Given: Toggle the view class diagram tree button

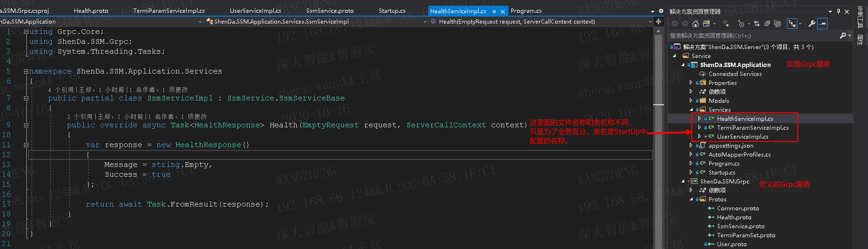Looking at the screenshot, I should (792, 24).
